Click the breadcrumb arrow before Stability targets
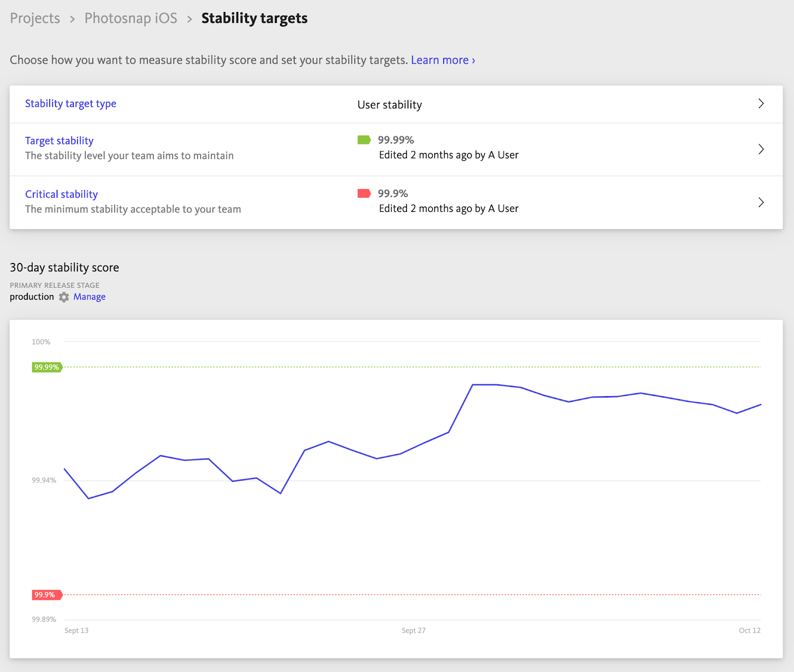 (190, 19)
